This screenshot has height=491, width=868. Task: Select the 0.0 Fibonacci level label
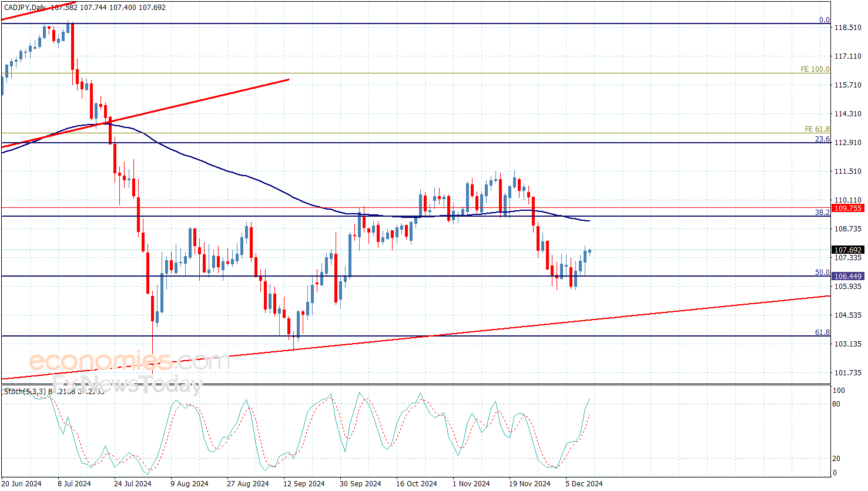tap(825, 20)
